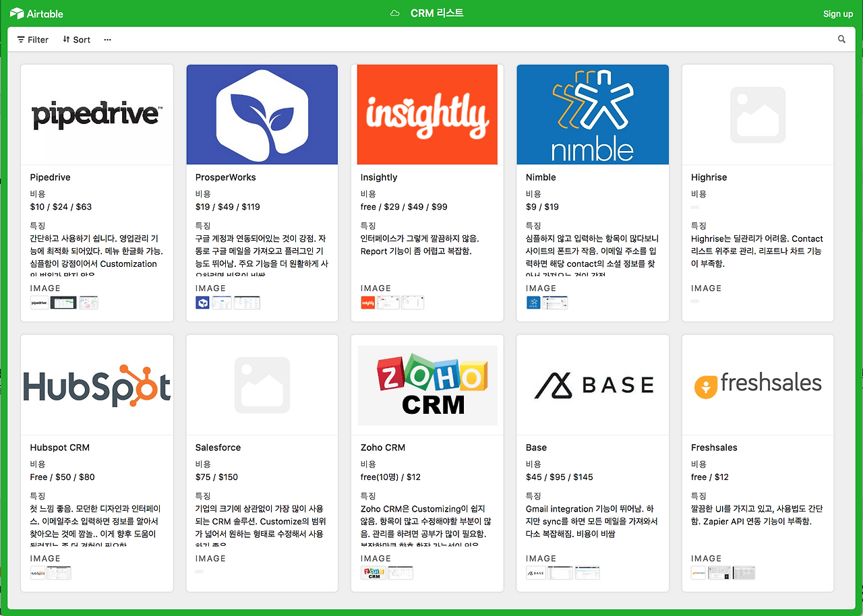
Task: Open the small pipedrive logo attachment thumbnail
Action: (40, 303)
